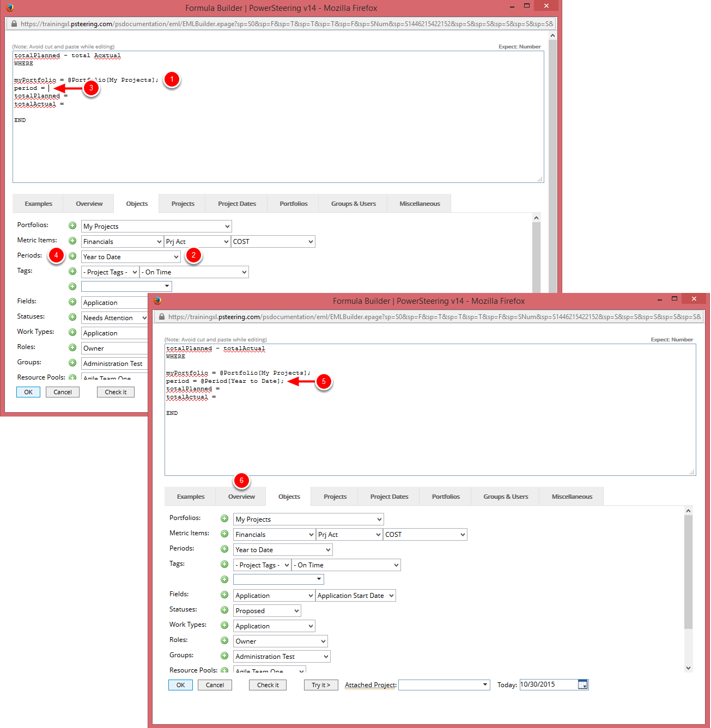Viewport: 711px width, 728px height.
Task: Select Groups & Users tab in back window
Action: click(x=353, y=204)
